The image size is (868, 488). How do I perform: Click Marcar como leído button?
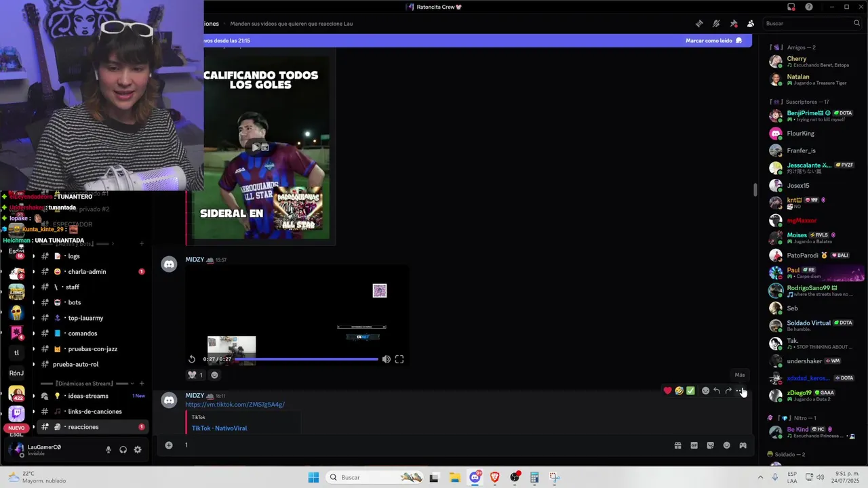[x=713, y=41]
